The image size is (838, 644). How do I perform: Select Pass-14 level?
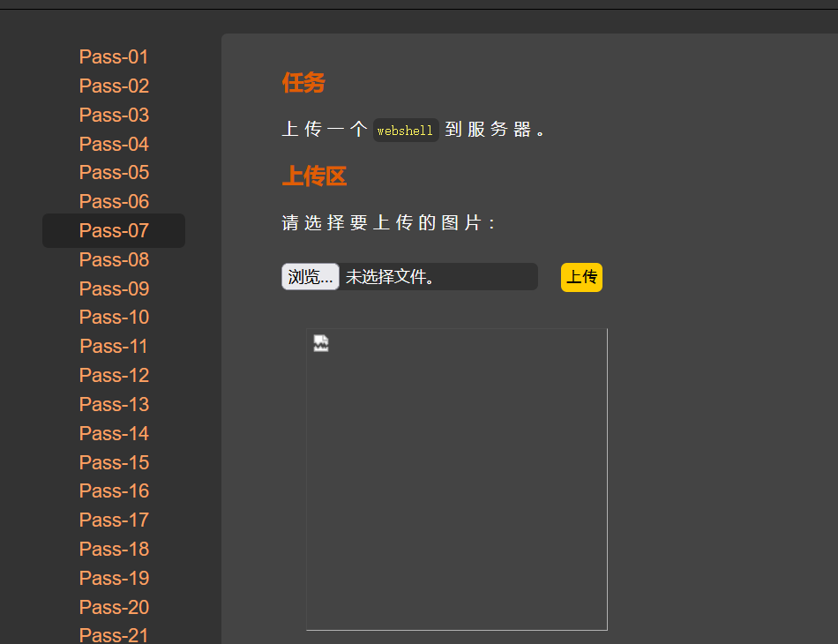tap(114, 433)
